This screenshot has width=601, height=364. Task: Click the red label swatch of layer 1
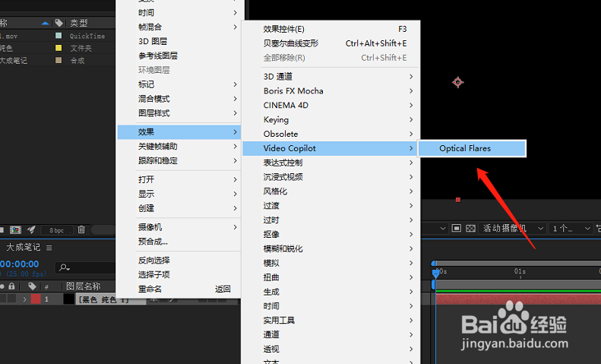tap(36, 299)
